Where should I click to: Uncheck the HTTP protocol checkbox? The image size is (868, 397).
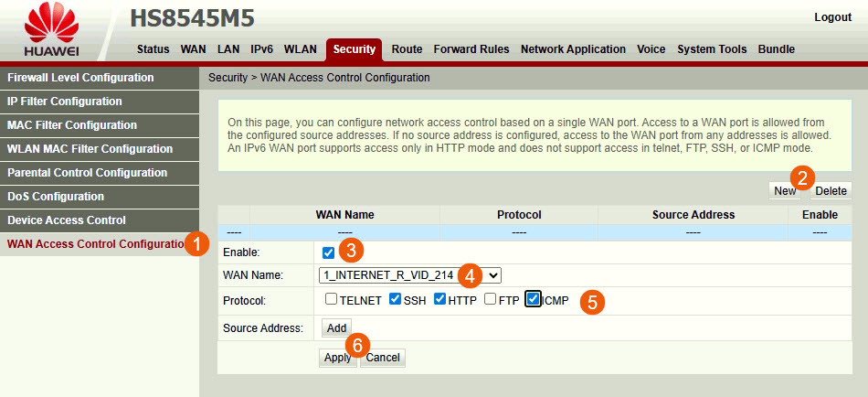tap(439, 299)
